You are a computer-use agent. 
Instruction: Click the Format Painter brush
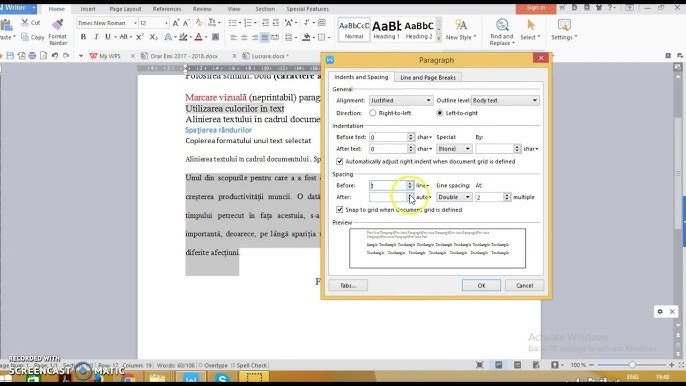(57, 25)
